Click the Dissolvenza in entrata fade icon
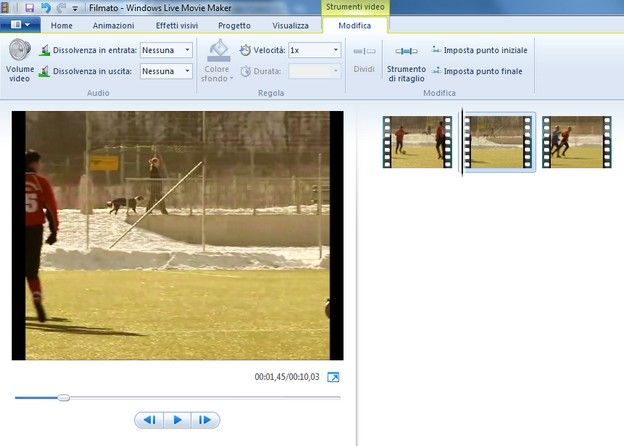This screenshot has height=446, width=624. point(44,51)
